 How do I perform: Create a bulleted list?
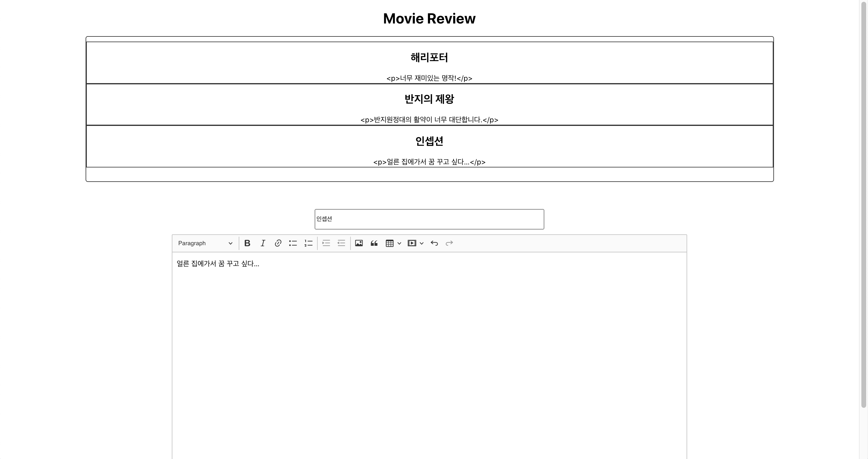click(293, 243)
